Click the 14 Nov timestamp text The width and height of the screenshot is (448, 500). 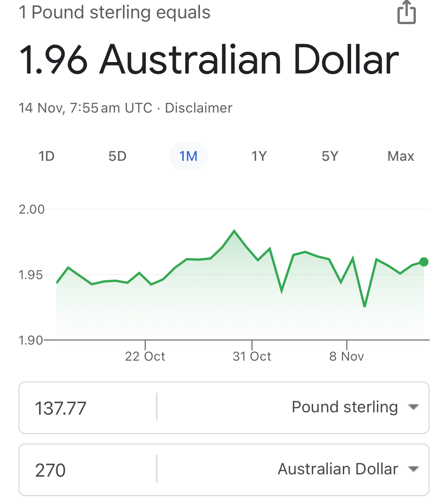pyautogui.click(x=85, y=108)
